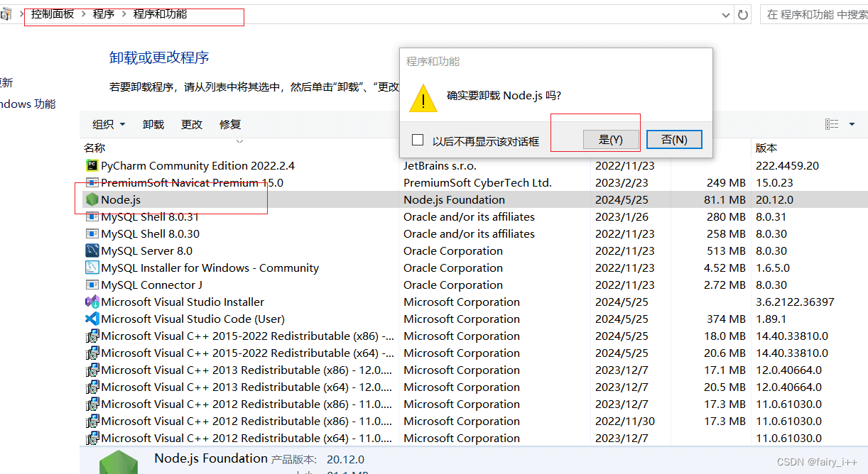Open the 组织 dropdown menu
Image resolution: width=868 pixels, height=474 pixels.
tap(109, 124)
